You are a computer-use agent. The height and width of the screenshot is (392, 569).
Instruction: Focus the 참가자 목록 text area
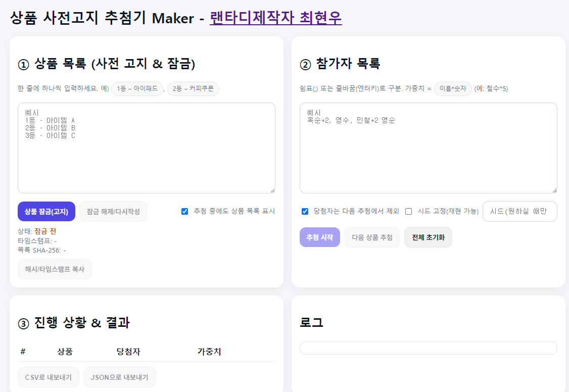click(x=428, y=148)
